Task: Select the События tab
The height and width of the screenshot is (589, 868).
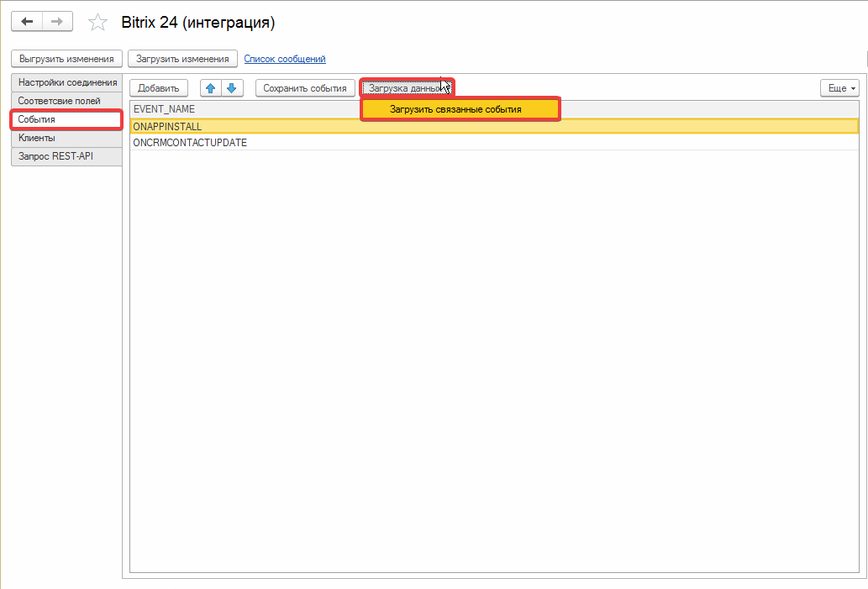Action: point(67,119)
